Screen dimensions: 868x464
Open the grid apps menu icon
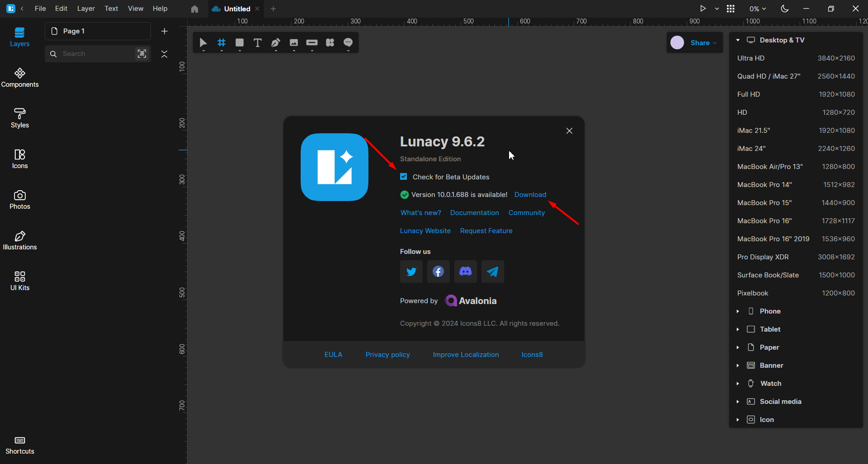[731, 9]
